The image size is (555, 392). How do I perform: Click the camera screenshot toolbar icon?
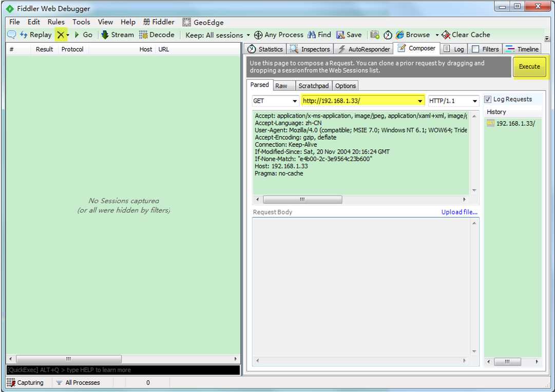[x=375, y=35]
